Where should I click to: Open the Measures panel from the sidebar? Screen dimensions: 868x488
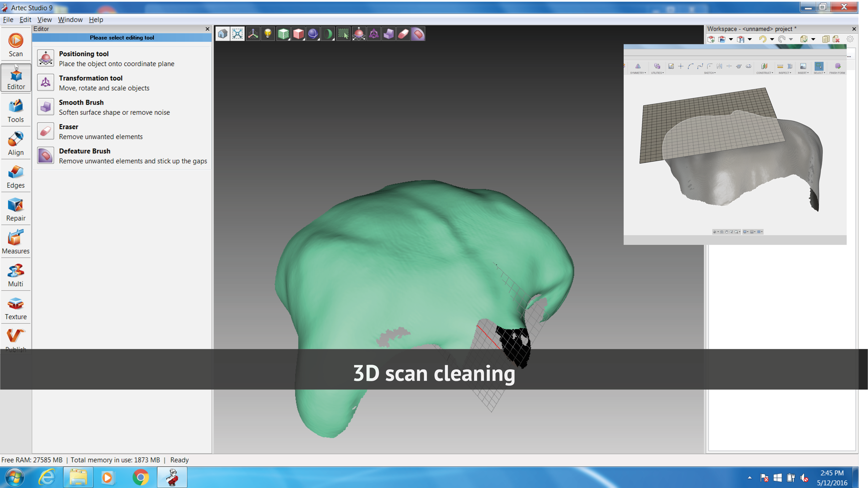click(15, 242)
